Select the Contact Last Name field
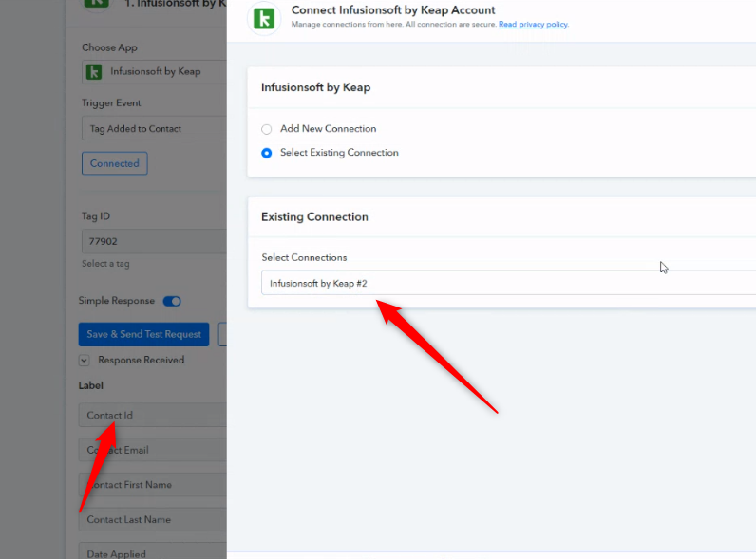Viewport: 756px width, 559px height. coord(152,519)
